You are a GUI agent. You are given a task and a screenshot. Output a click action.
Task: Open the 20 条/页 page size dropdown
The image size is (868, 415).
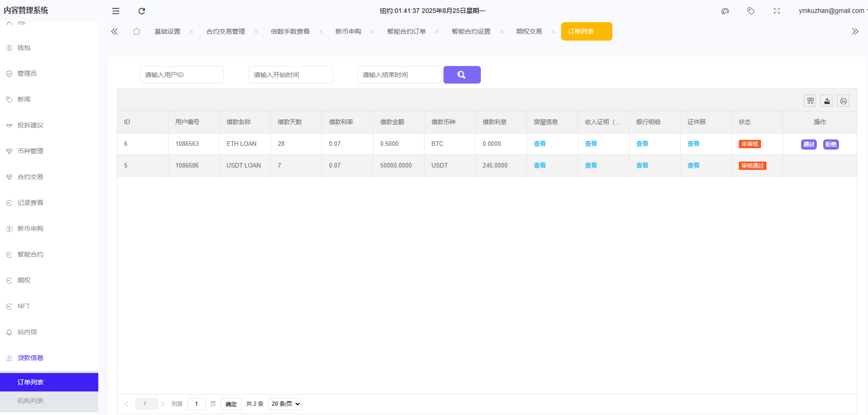pos(285,404)
